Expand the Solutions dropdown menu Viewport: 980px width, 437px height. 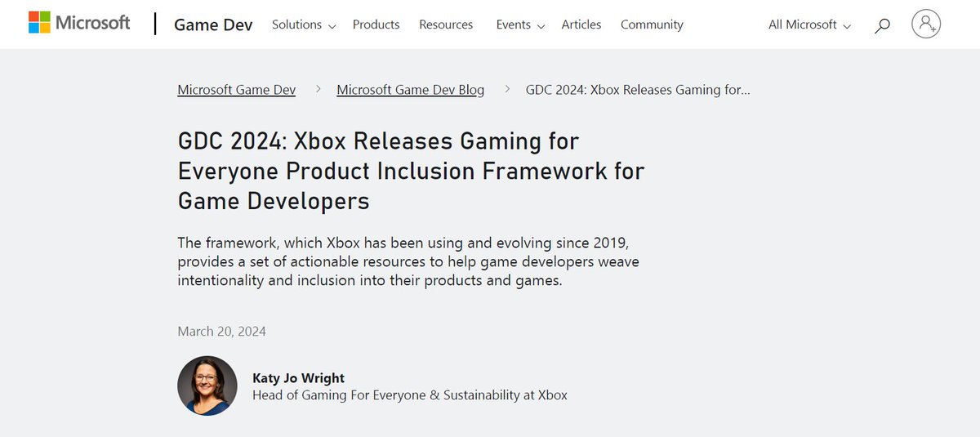(x=304, y=25)
